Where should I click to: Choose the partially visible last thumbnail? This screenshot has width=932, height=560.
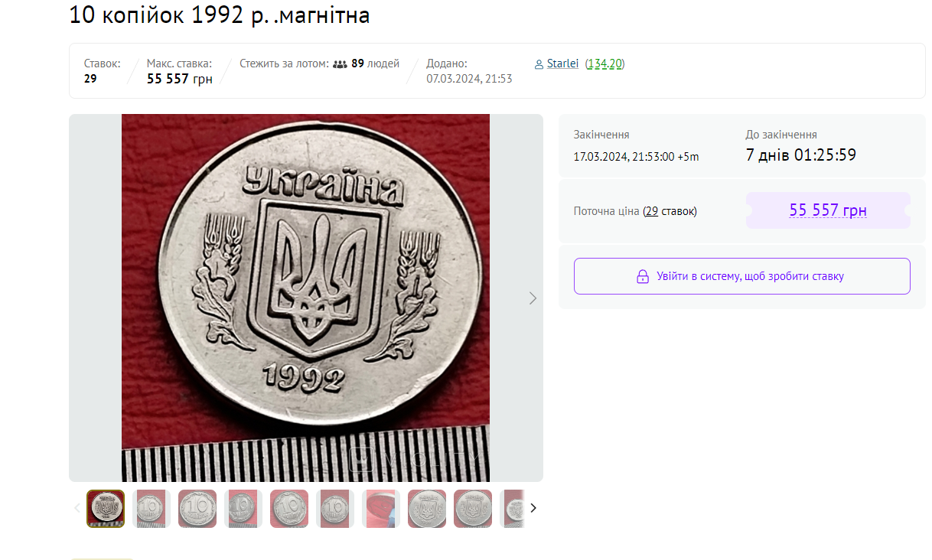coord(513,509)
